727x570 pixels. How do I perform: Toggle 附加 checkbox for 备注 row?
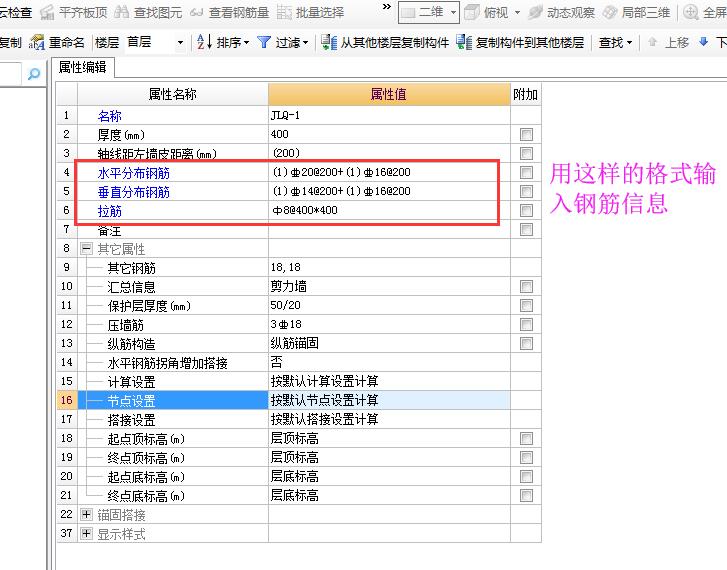(526, 230)
